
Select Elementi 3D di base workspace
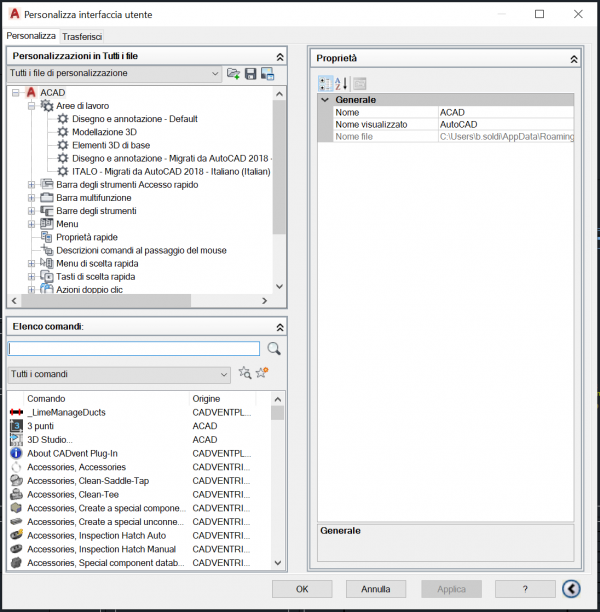pos(111,145)
